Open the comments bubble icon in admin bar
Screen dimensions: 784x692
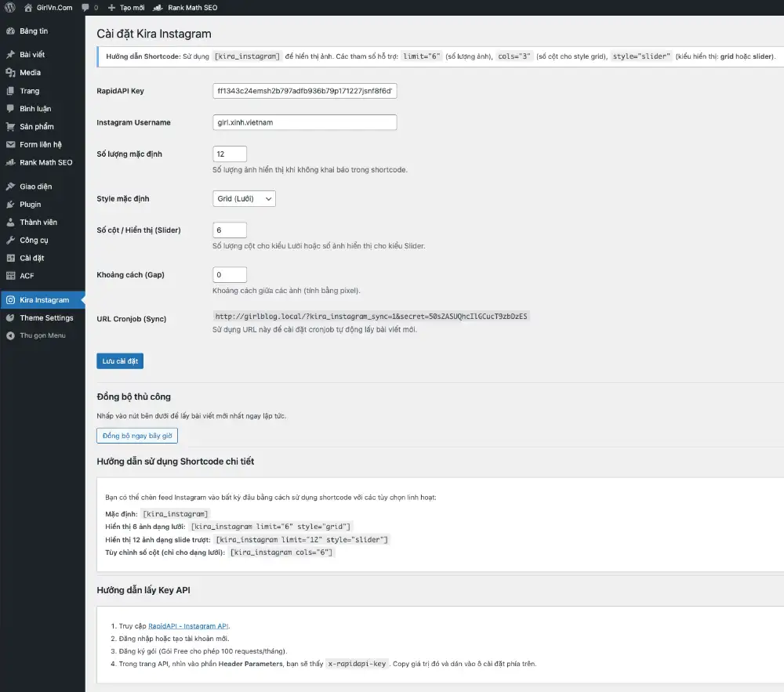[85, 7]
